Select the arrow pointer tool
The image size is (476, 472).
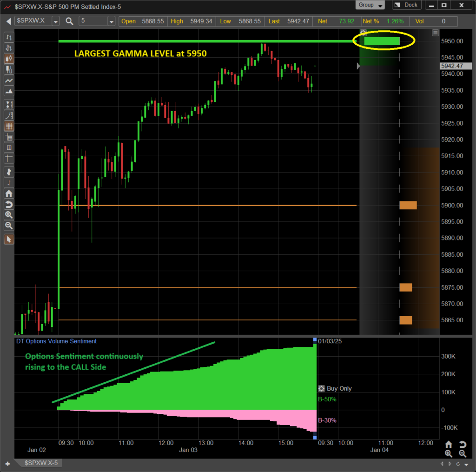click(x=9, y=239)
